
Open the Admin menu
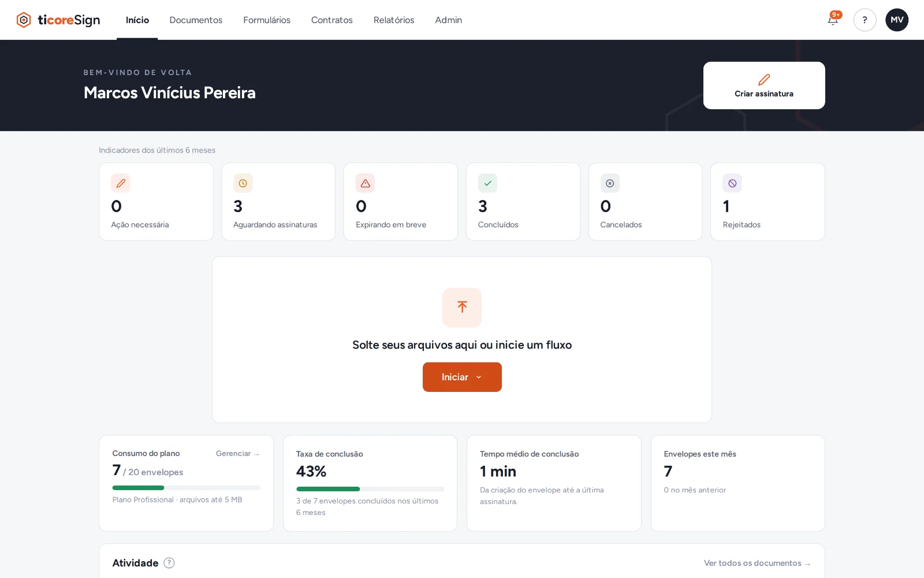[449, 20]
